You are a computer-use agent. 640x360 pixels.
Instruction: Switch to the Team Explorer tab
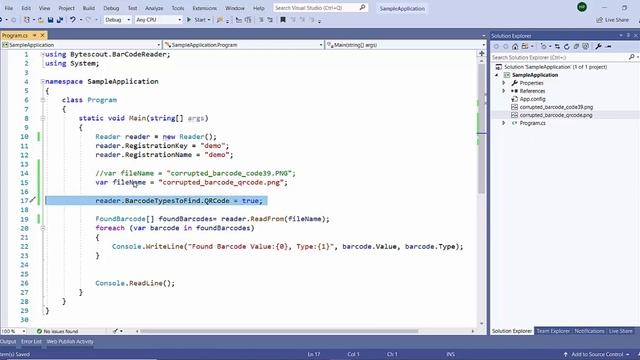(553, 331)
